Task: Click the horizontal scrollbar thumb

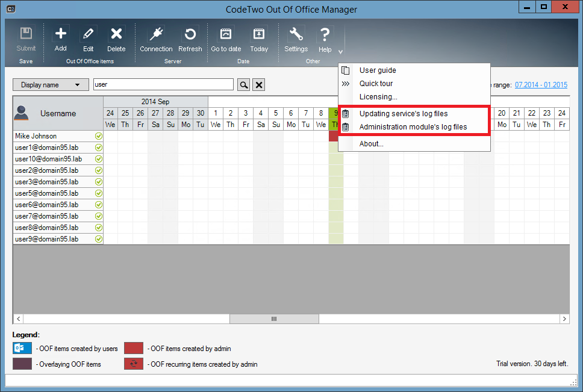Action: [x=274, y=319]
